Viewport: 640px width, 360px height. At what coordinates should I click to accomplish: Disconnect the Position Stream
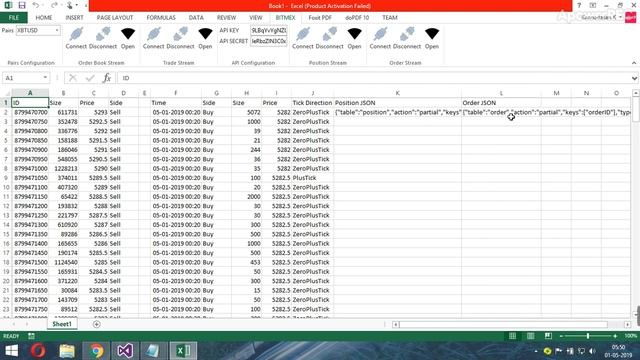pyautogui.click(x=329, y=38)
